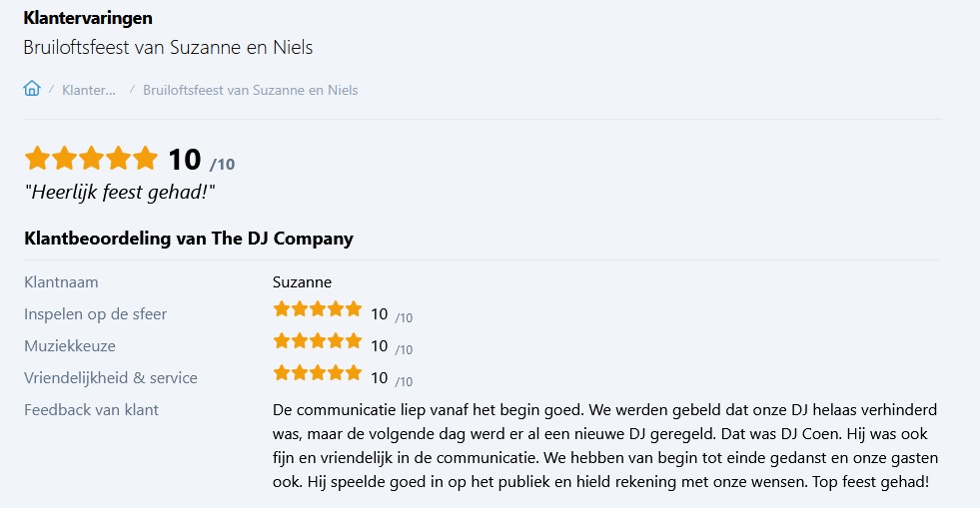Click the large overall star rating
Viewport: 980px width, 508px height.
pyautogui.click(x=92, y=159)
